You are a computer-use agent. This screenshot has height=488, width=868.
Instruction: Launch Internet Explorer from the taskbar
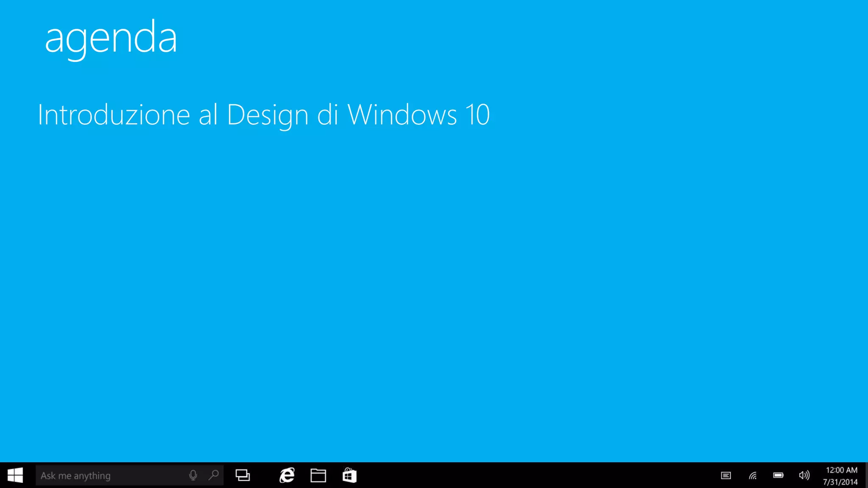coord(287,475)
